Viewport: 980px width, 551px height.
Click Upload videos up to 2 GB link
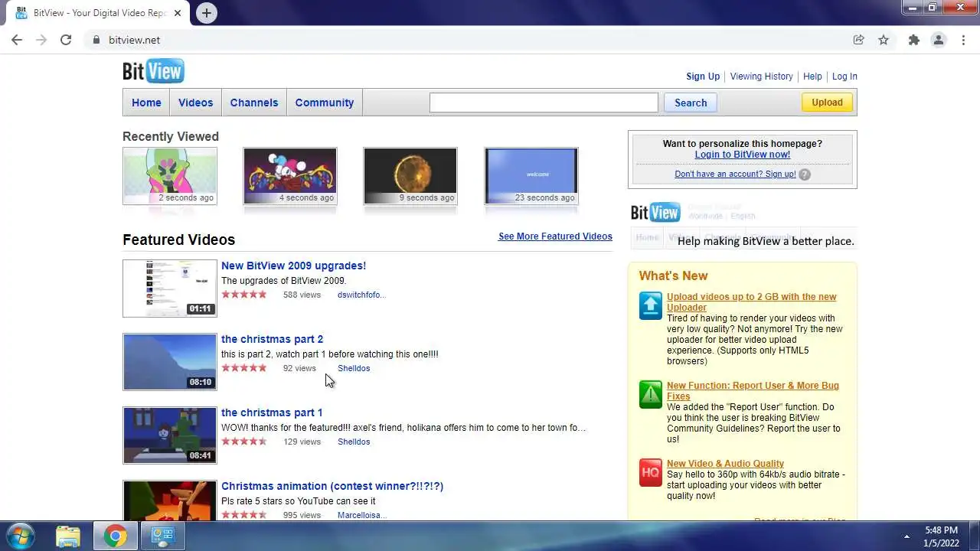(751, 302)
